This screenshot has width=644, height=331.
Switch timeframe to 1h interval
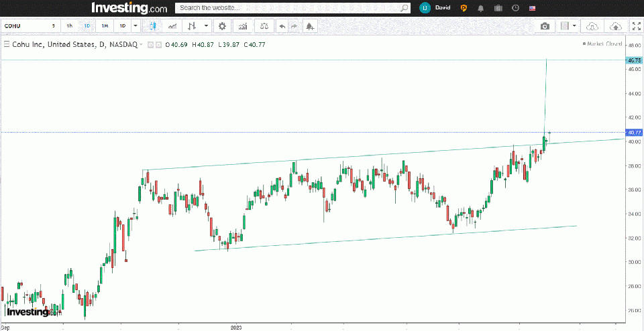pos(69,26)
